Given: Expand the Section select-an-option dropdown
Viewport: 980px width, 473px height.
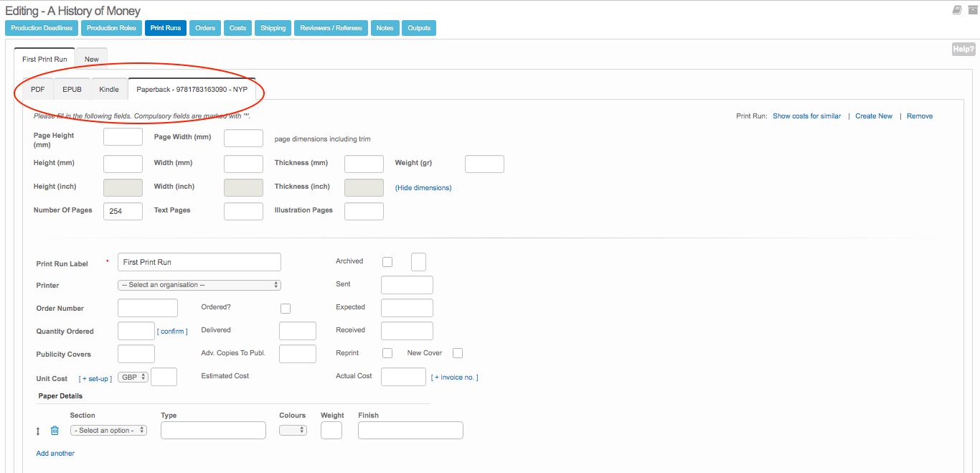Looking at the screenshot, I should click(x=108, y=431).
